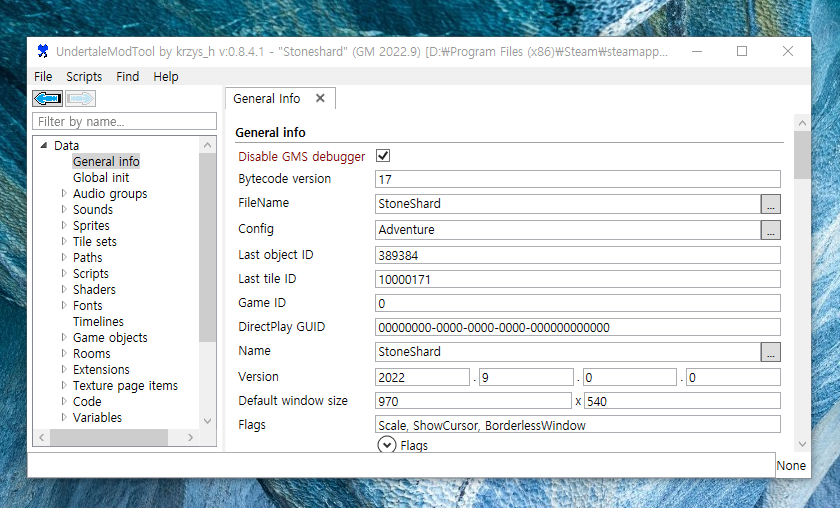This screenshot has width=840, height=508.
Task: Click the browse button next to FileName
Action: click(770, 204)
